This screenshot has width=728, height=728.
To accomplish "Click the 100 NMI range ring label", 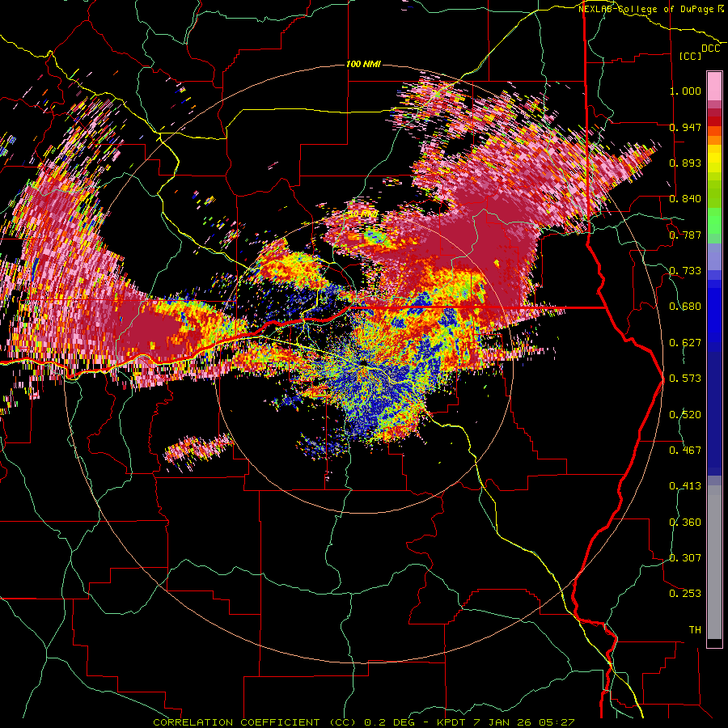I will pos(363,64).
